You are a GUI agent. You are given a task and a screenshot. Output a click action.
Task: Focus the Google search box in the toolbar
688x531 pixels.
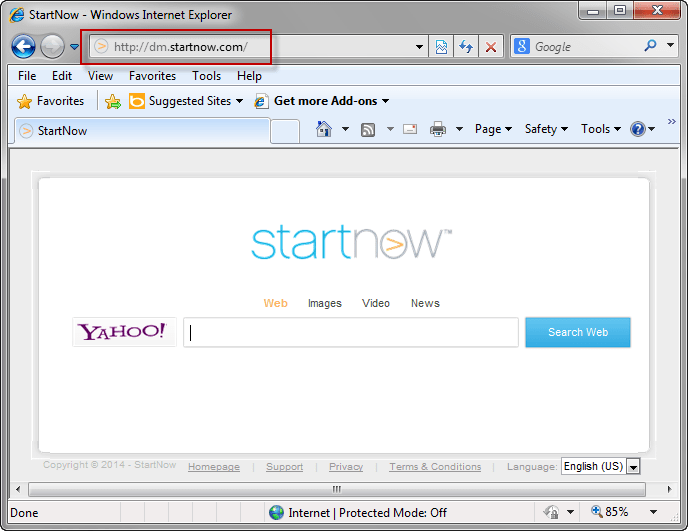[x=586, y=47]
